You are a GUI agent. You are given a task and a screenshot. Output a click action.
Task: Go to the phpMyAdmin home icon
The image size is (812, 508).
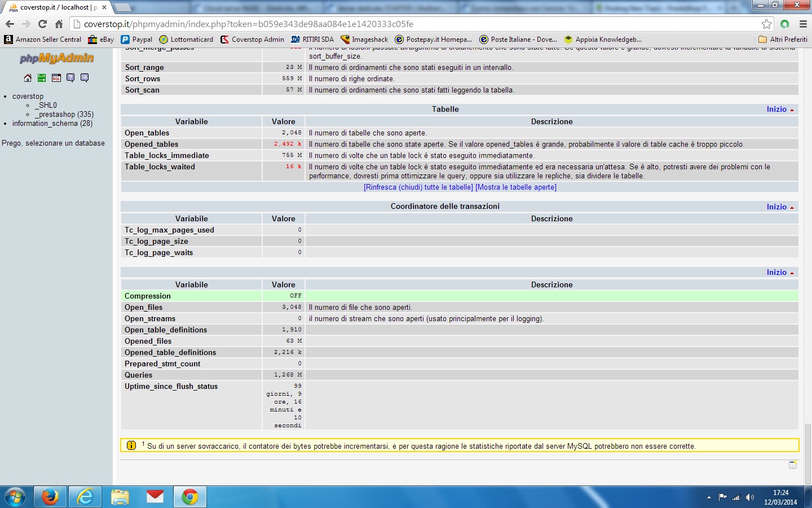tap(28, 78)
